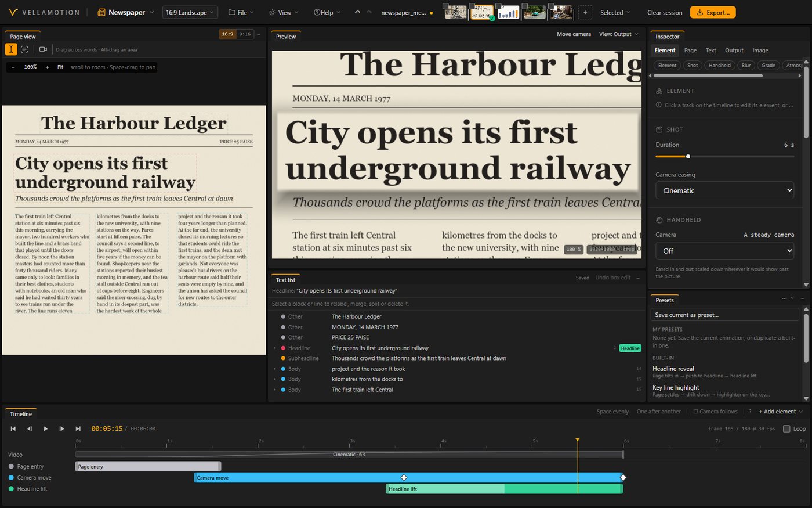This screenshot has height=508, width=812.
Task: Open the Help menu
Action: point(327,12)
